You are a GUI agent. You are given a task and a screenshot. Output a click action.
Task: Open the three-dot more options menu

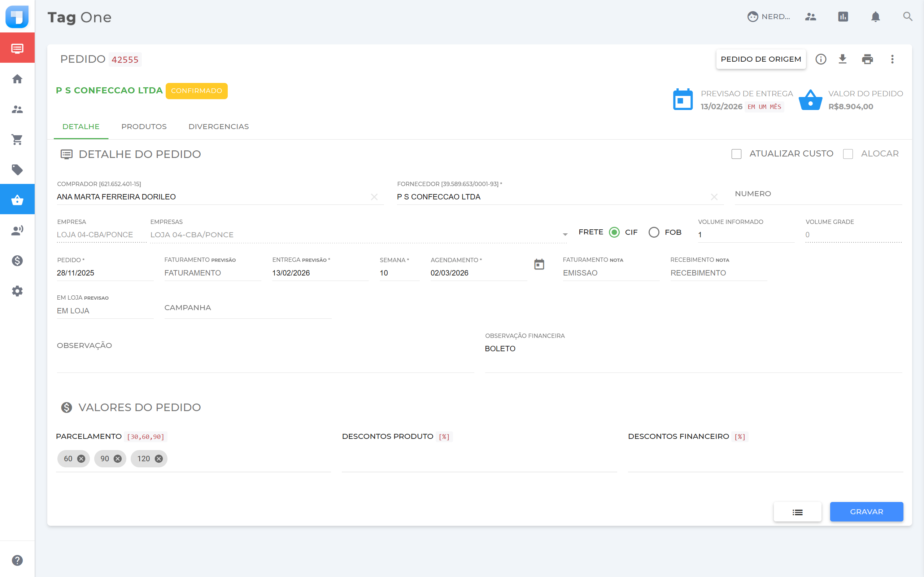pyautogui.click(x=892, y=59)
